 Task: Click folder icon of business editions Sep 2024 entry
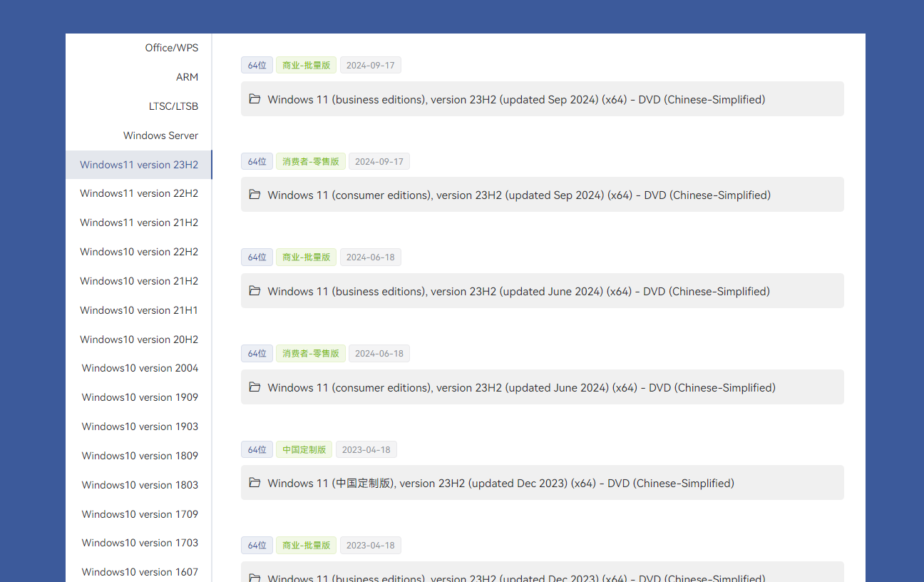pos(255,98)
